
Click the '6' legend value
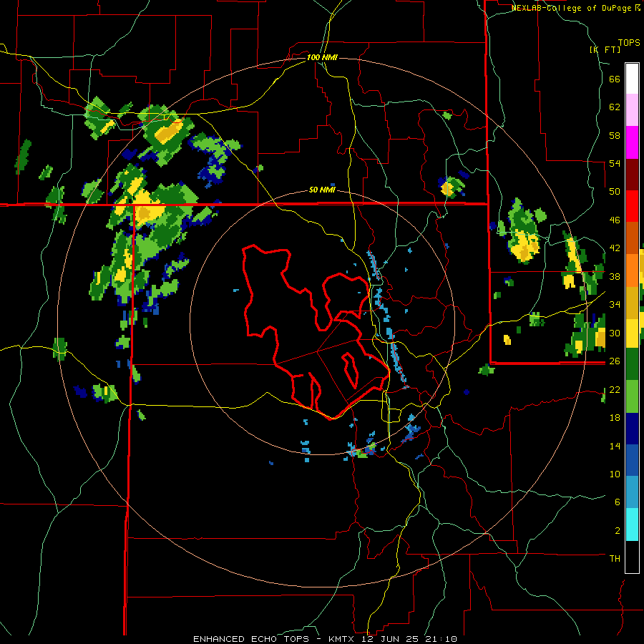pyautogui.click(x=617, y=502)
